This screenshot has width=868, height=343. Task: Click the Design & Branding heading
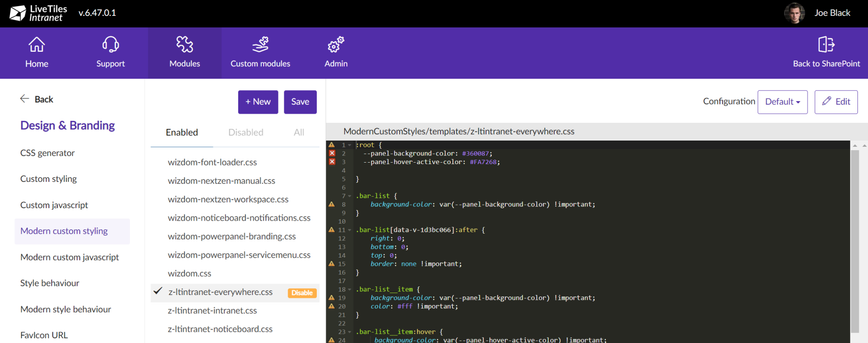click(x=68, y=126)
